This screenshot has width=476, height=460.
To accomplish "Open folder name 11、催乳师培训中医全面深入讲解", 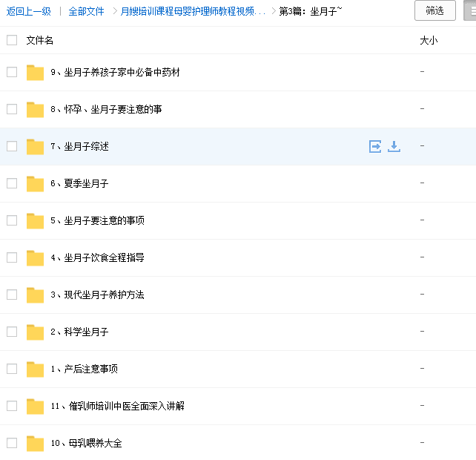I will point(117,406).
